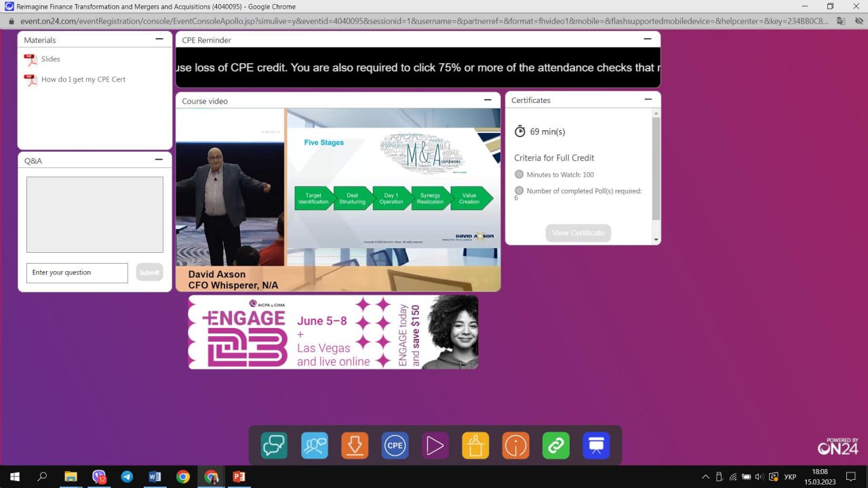Minimize the Q&A panel
Image resolution: width=868 pixels, height=488 pixels.
pyautogui.click(x=159, y=160)
